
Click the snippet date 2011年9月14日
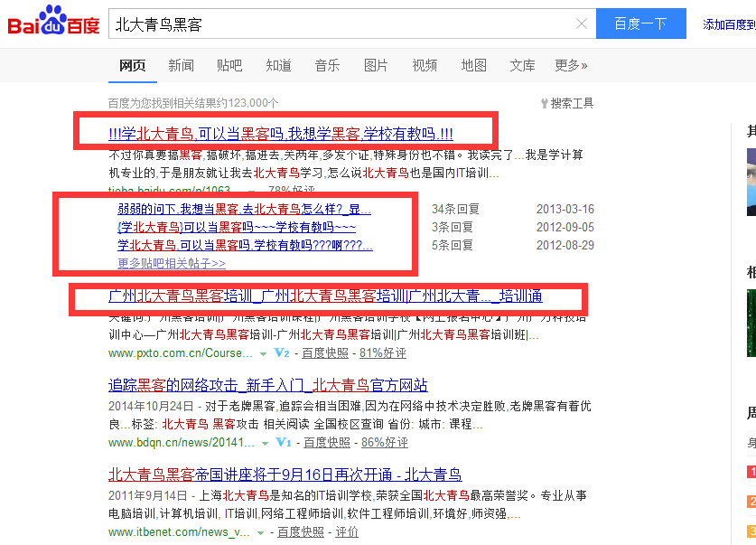pyautogui.click(x=148, y=496)
